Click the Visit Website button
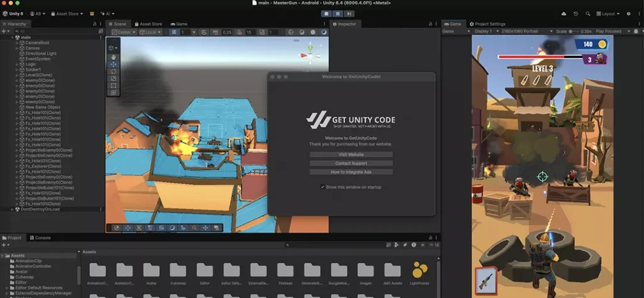644x298 pixels. tap(351, 155)
